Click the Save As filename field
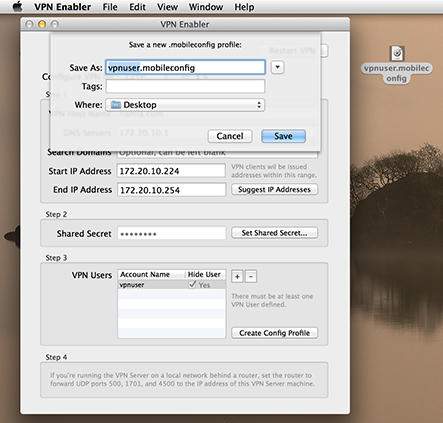The image size is (443, 423). click(x=185, y=67)
